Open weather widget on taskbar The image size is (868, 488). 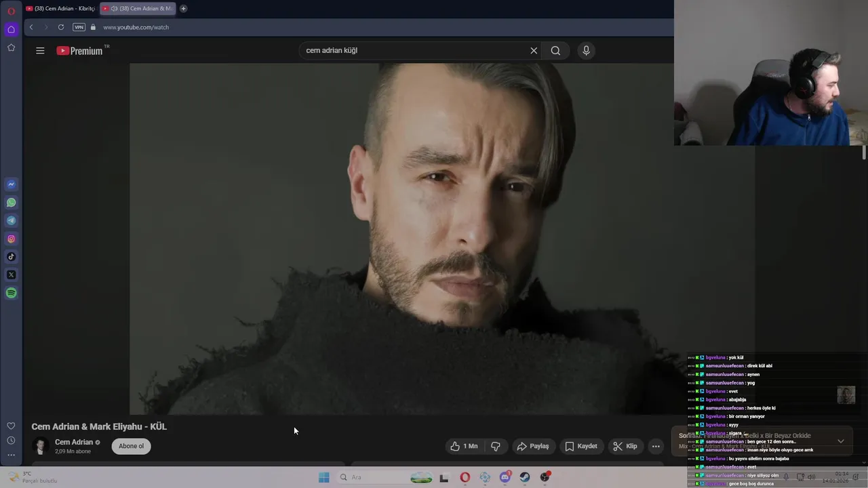(x=33, y=477)
